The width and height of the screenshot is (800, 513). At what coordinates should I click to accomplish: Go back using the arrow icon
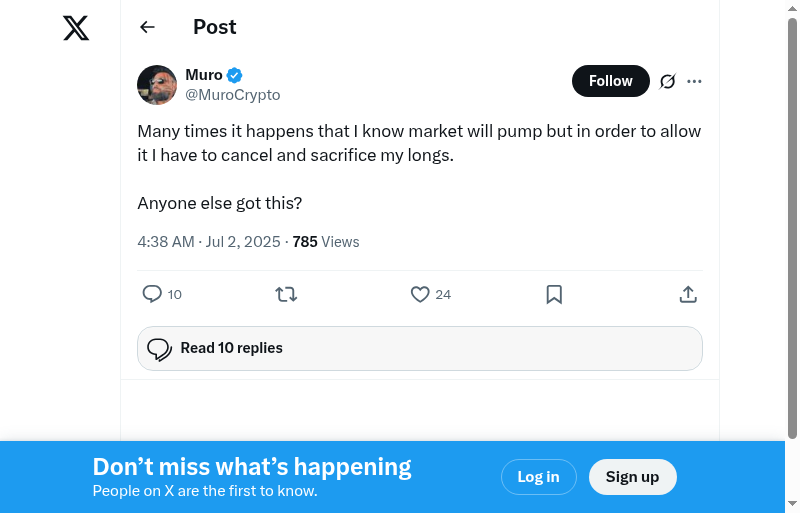click(147, 27)
